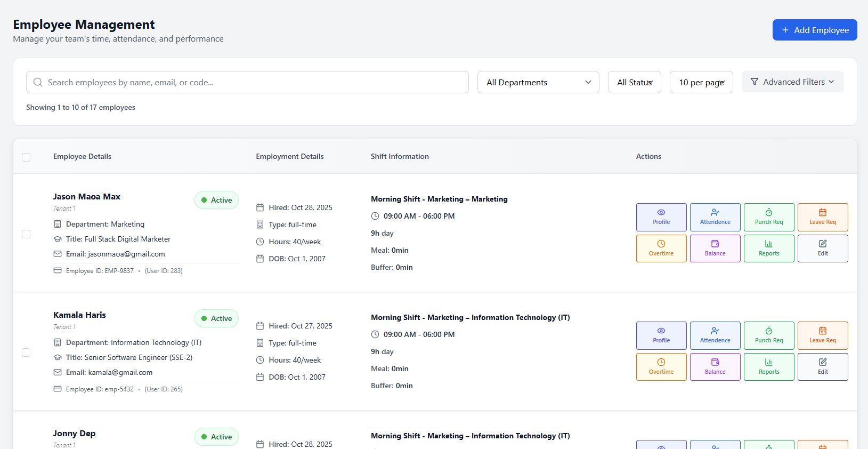This screenshot has height=449, width=868.
Task: Edit Kamala Haris employee record
Action: 823,367
